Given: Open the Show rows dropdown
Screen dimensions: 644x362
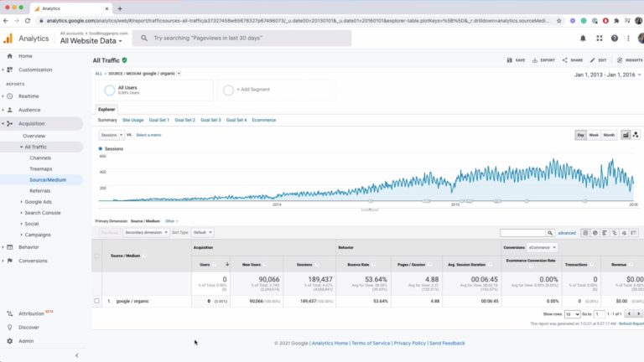Looking at the screenshot, I should click(572, 314).
